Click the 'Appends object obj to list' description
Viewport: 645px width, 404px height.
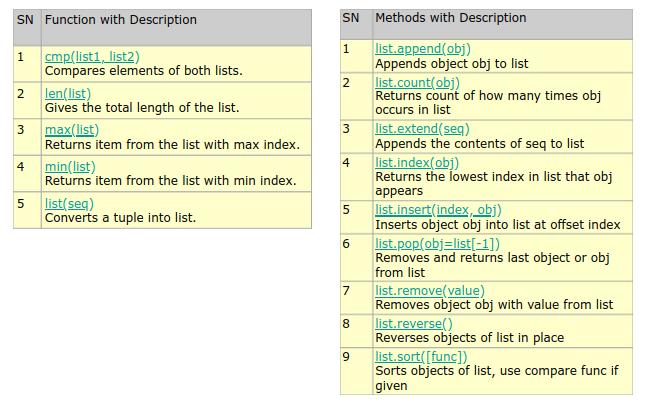point(452,64)
